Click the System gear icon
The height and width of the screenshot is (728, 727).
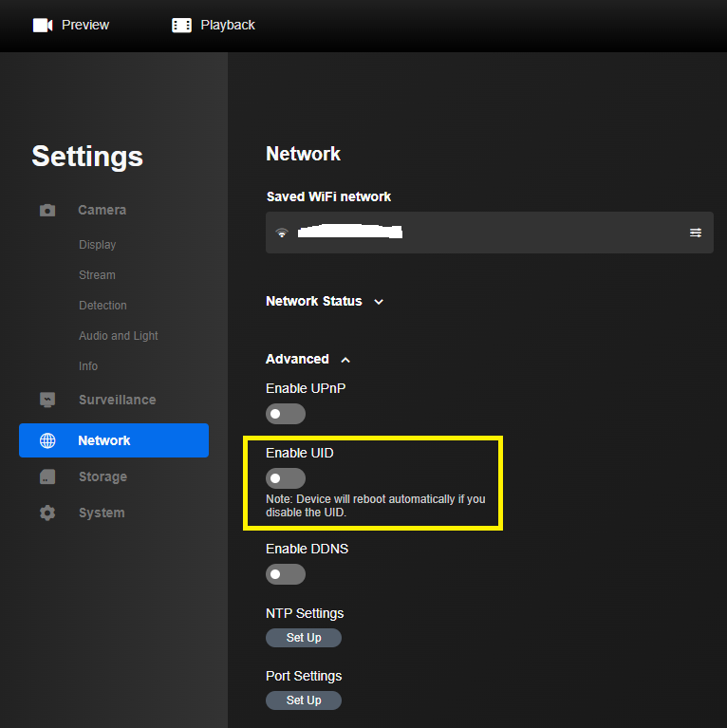(x=47, y=513)
